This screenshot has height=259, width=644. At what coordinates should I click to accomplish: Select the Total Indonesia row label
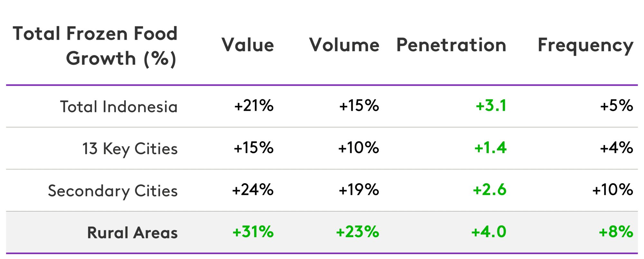(x=119, y=107)
